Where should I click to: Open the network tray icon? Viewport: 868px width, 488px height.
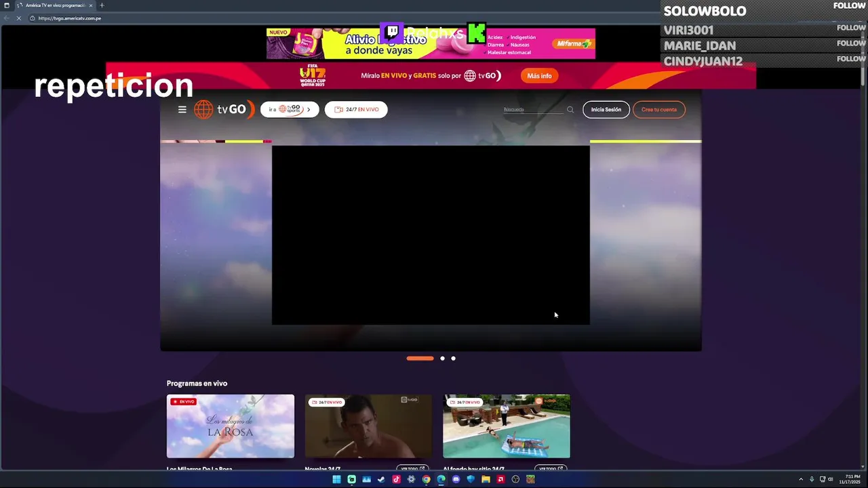(x=822, y=479)
